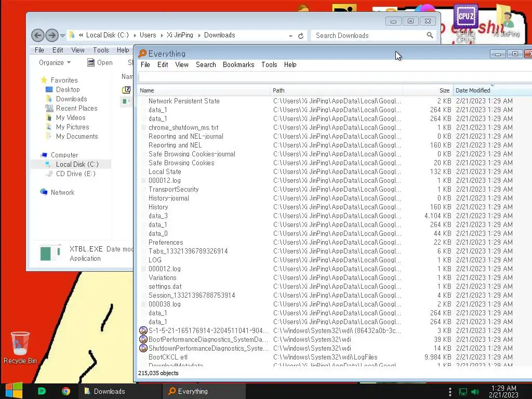Select Local Disk (C:) in navigation pane
The image size is (532, 399).
tap(77, 164)
